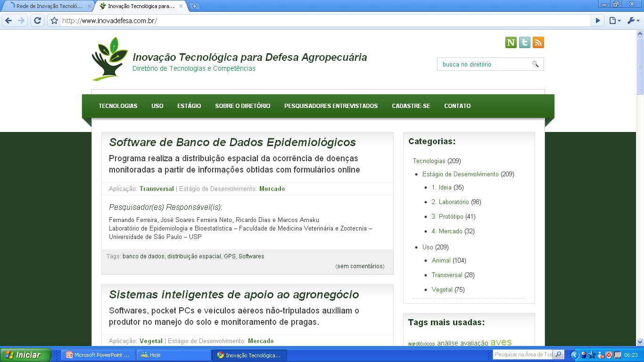Click the 'avaliação' tag in tag cloud
644x362 pixels.
pyautogui.click(x=474, y=343)
